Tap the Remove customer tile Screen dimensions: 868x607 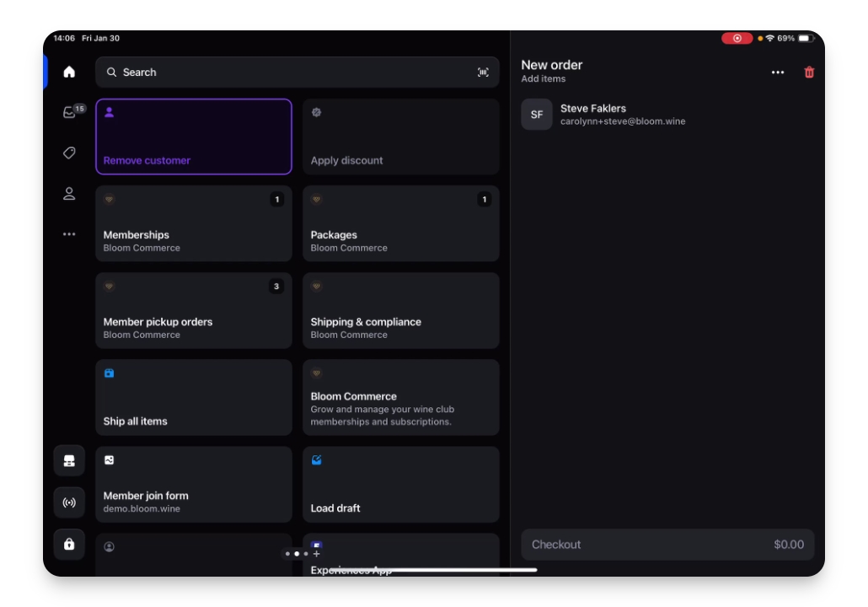(194, 137)
